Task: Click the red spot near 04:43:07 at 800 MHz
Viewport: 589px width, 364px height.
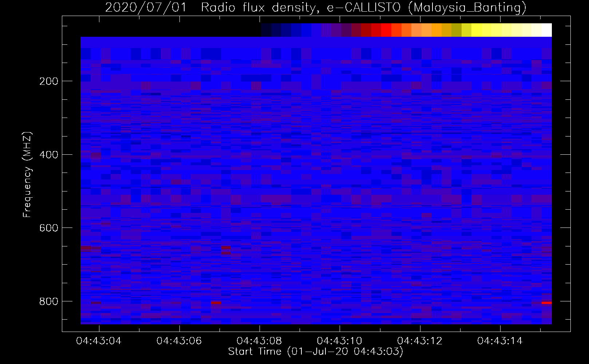Action: tap(216, 302)
